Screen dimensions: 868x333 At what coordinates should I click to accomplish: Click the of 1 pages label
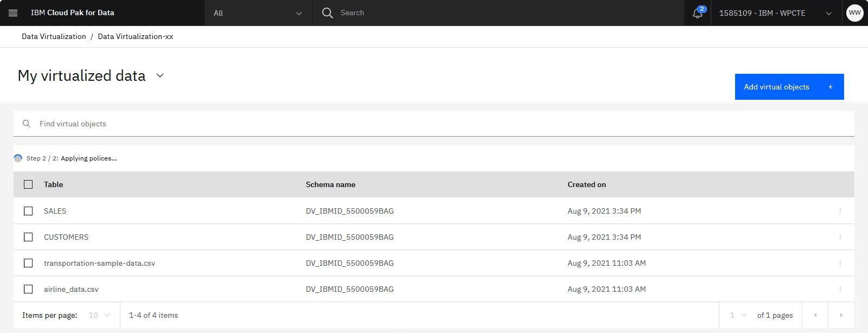pos(775,315)
